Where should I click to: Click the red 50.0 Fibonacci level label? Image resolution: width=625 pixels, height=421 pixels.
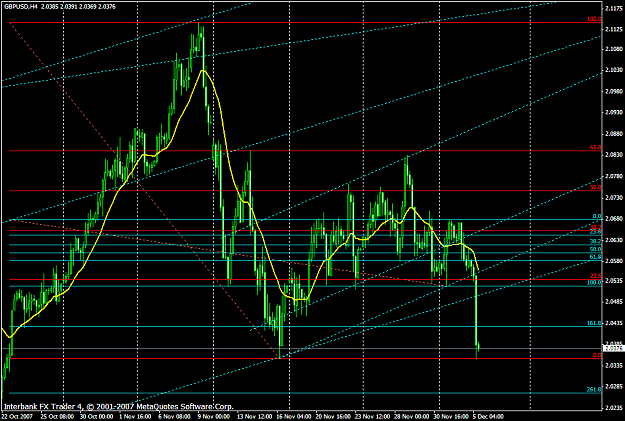tap(596, 187)
